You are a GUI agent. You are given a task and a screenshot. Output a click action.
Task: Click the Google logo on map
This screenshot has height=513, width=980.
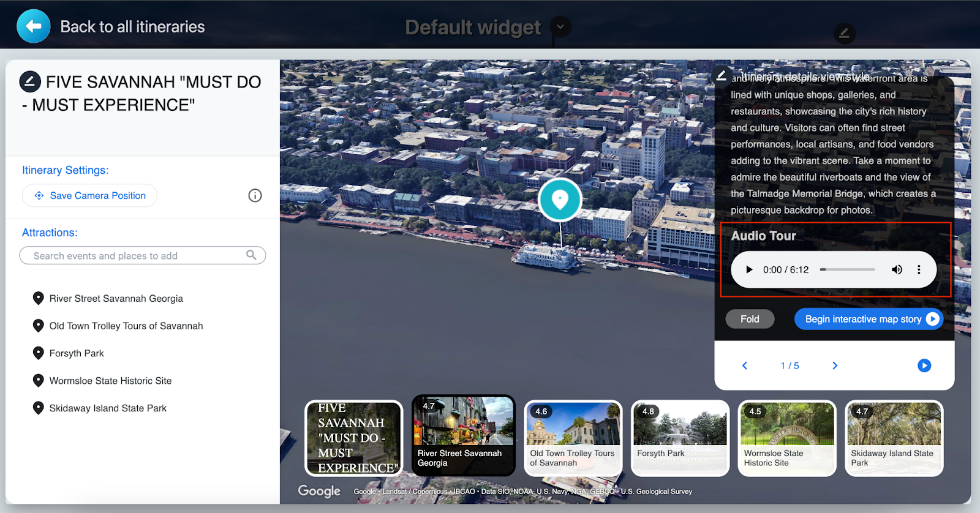[319, 491]
